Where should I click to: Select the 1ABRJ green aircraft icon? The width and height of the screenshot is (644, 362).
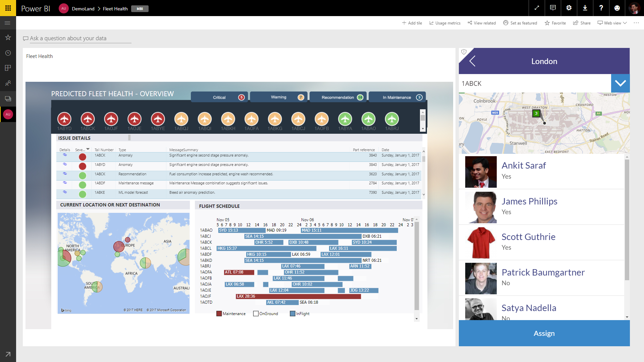[392, 119]
